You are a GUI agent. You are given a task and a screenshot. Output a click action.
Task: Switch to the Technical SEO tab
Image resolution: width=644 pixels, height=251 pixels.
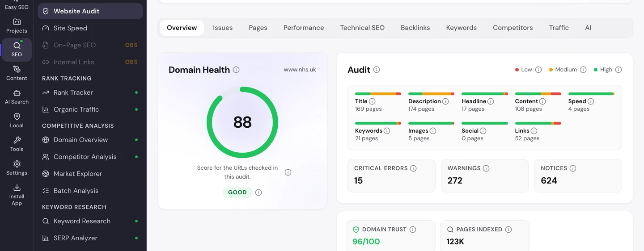(x=362, y=28)
